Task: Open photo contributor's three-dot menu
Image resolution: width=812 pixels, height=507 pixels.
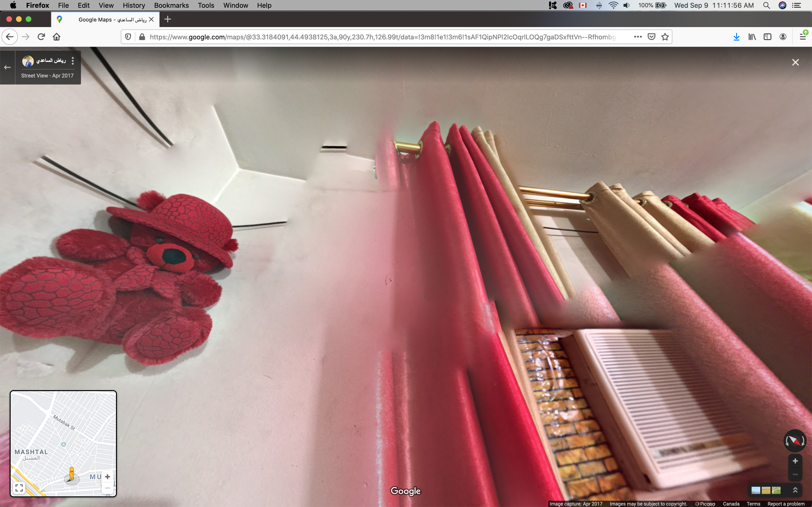Action: [x=73, y=61]
